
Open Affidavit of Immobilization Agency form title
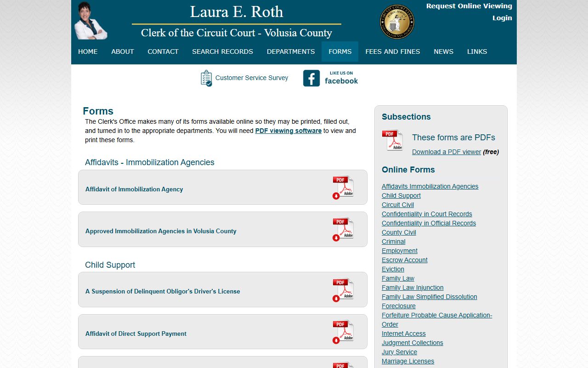coord(134,189)
